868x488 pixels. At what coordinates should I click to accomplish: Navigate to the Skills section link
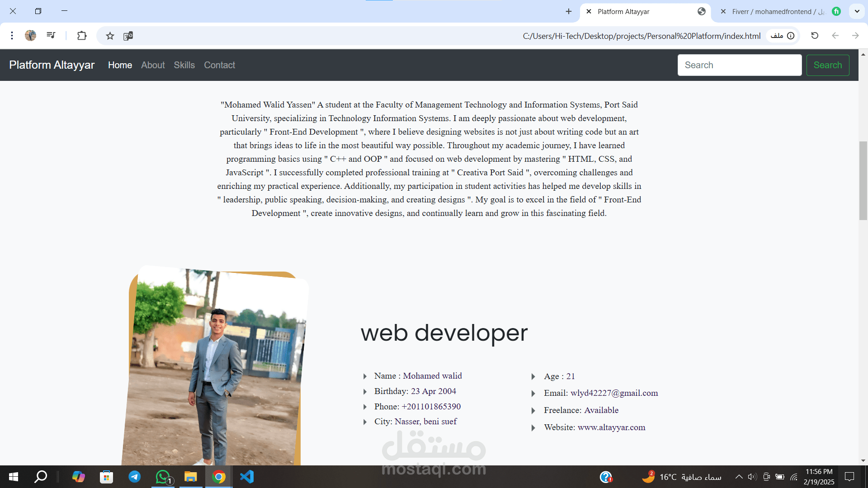coord(184,65)
